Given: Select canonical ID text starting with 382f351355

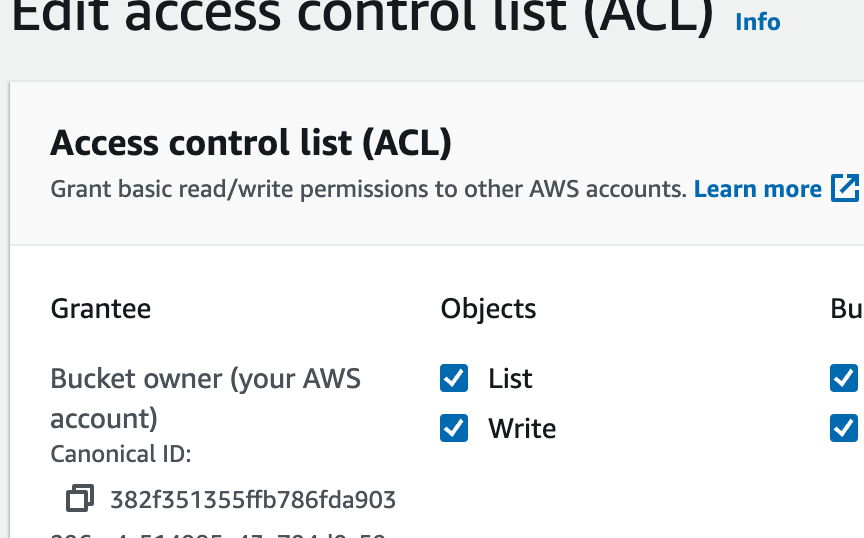Looking at the screenshot, I should click(x=253, y=499).
